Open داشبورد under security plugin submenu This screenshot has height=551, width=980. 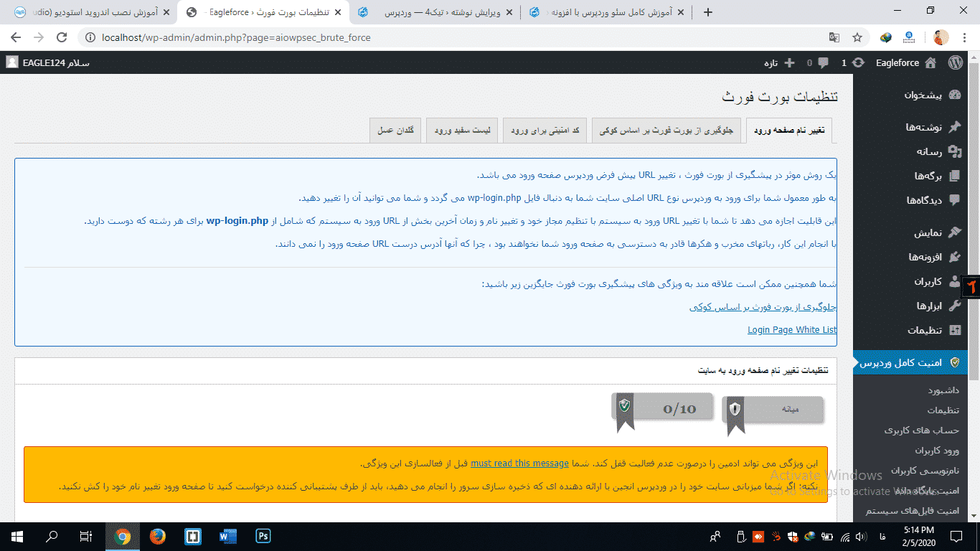[943, 390]
